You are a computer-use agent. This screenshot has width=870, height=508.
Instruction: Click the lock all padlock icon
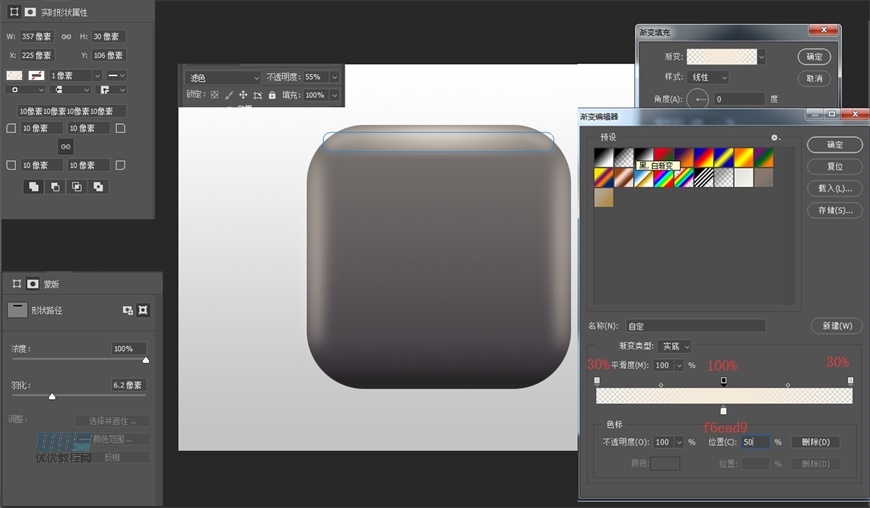272,95
